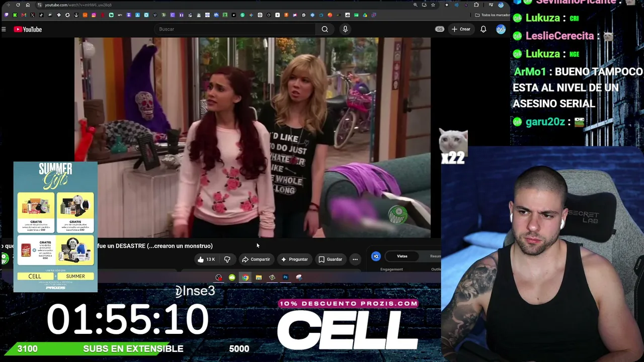Go to the YouTube home logo

[x=28, y=29]
